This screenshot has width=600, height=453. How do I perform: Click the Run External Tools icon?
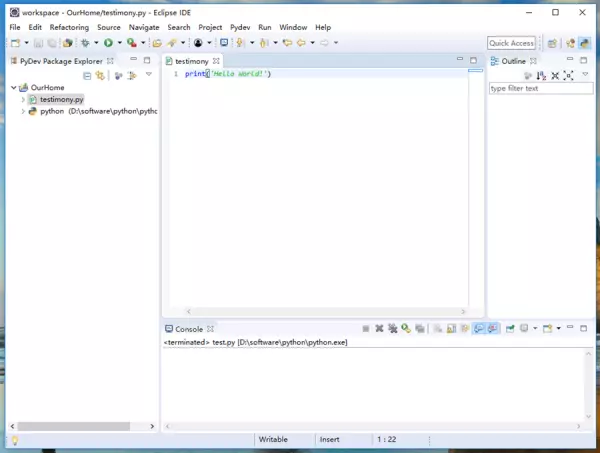[x=132, y=43]
